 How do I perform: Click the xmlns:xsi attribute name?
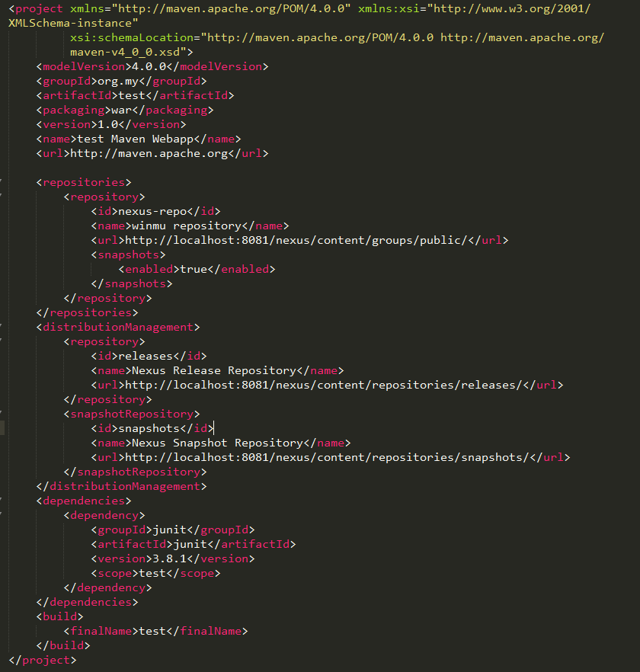click(x=389, y=8)
